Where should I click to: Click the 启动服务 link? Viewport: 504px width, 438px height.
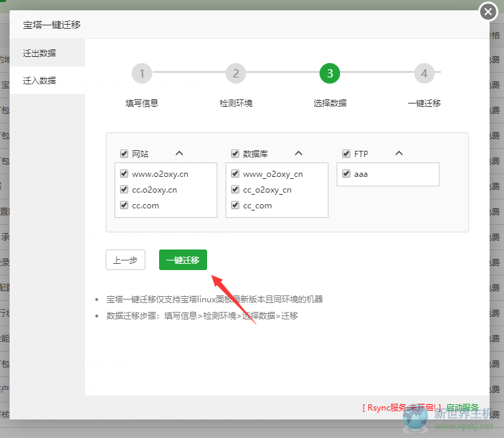point(462,407)
